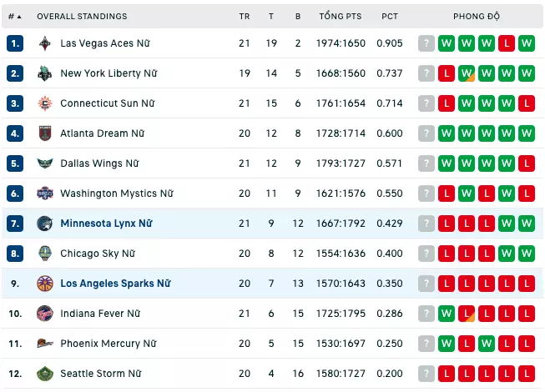
Task: Click the gray question mark for Chicago Sky
Action: [x=426, y=254]
